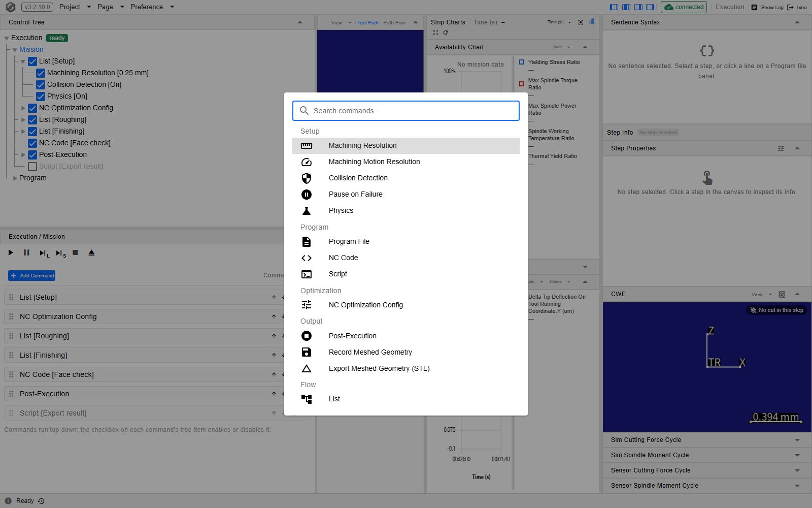
Task: Choose Record Meshed Geometry save icon
Action: click(307, 352)
